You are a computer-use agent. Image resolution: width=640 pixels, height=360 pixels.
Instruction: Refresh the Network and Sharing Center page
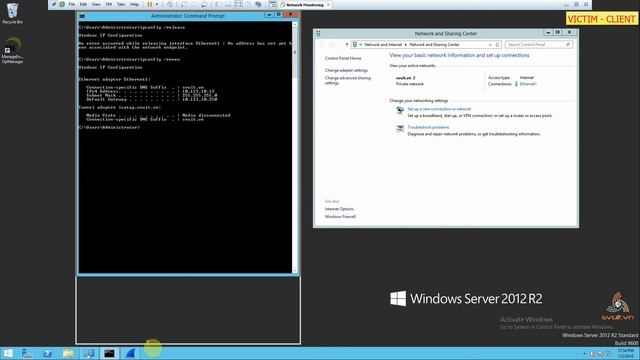tap(498, 44)
